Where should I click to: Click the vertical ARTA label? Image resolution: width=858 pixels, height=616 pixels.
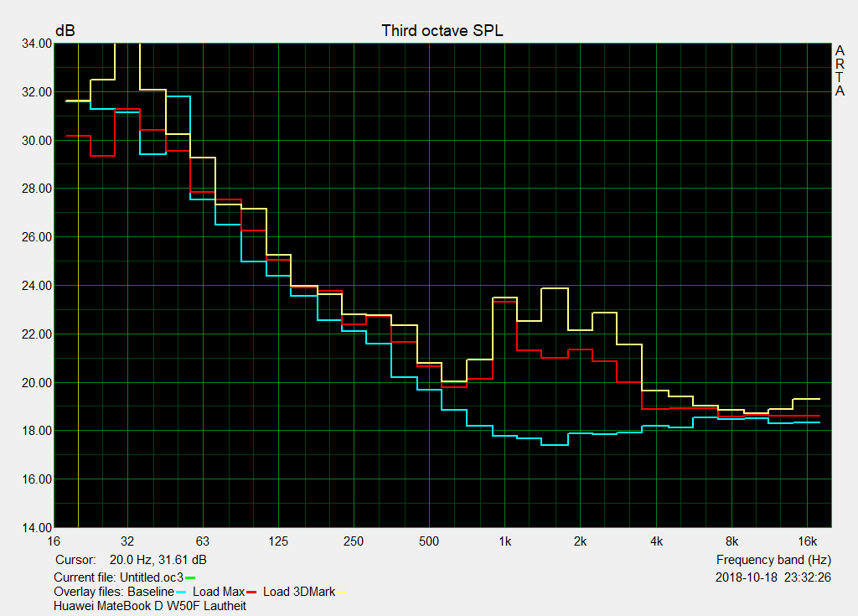pyautogui.click(x=840, y=70)
